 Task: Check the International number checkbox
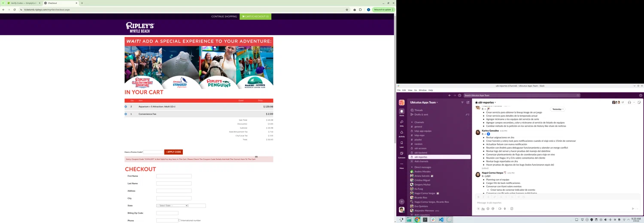pyautogui.click(x=179, y=220)
